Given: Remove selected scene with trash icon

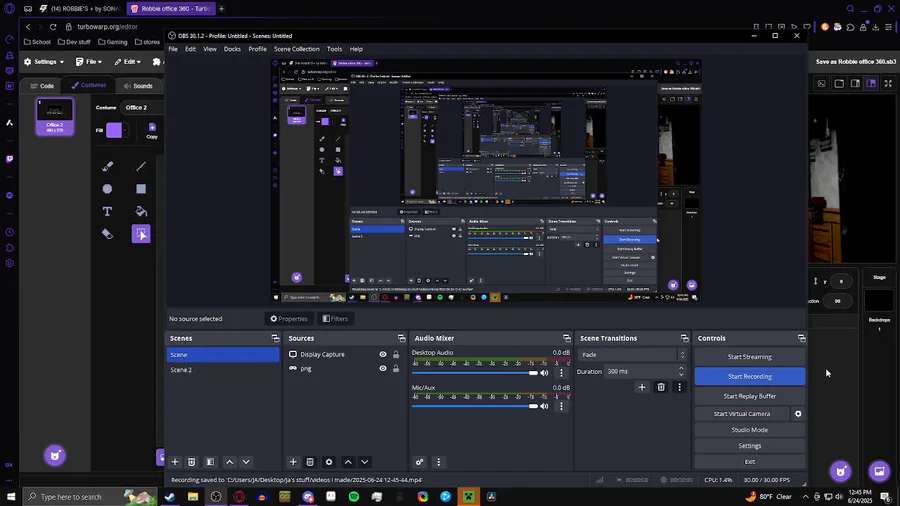Looking at the screenshot, I should coord(192,462).
